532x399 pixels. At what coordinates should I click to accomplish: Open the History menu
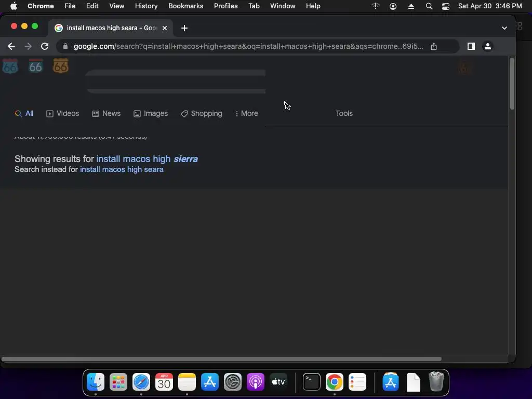coord(146,6)
